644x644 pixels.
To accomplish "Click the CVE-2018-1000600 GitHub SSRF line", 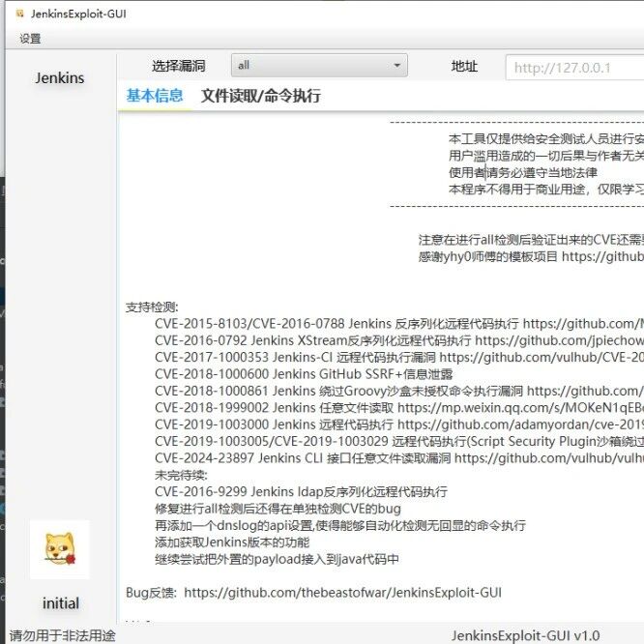I will coord(304,374).
